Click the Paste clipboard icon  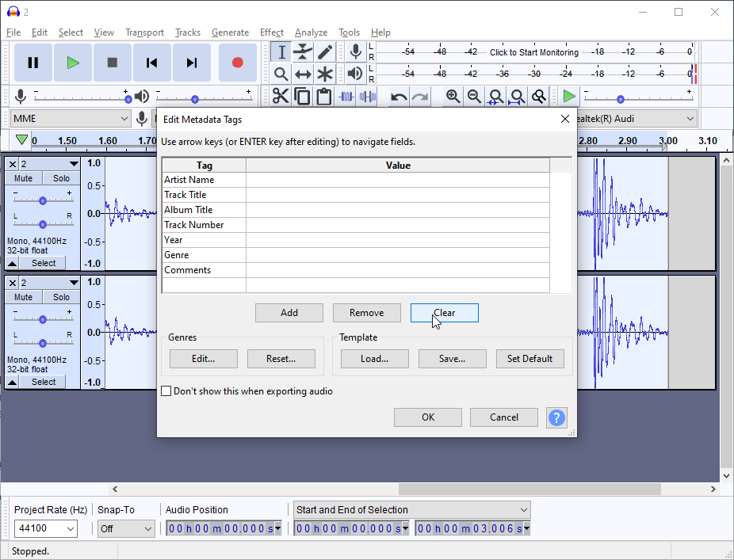pyautogui.click(x=324, y=97)
